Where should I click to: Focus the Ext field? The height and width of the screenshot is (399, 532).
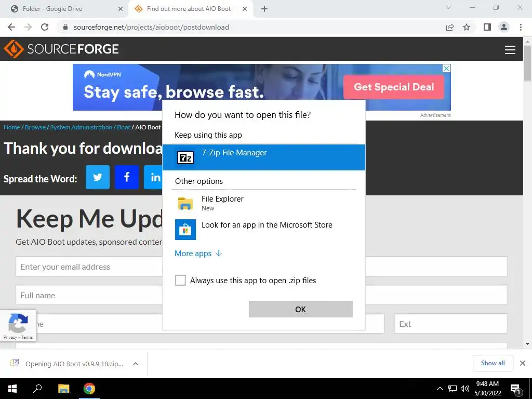450,324
